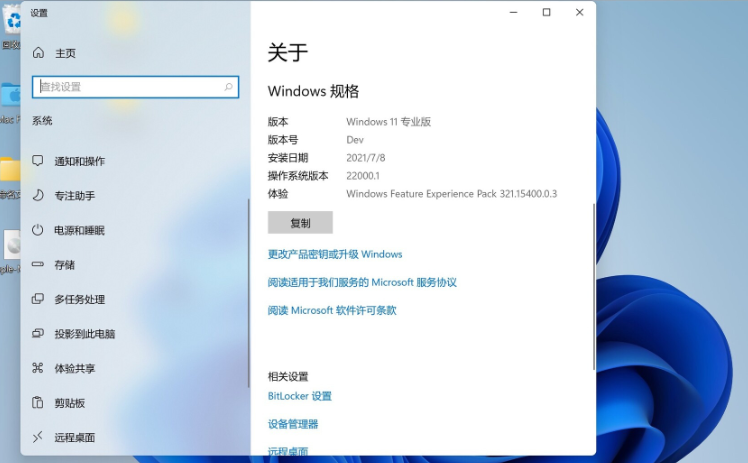Open 设备管理器 link
Screen dimensions: 748x463
pos(293,424)
